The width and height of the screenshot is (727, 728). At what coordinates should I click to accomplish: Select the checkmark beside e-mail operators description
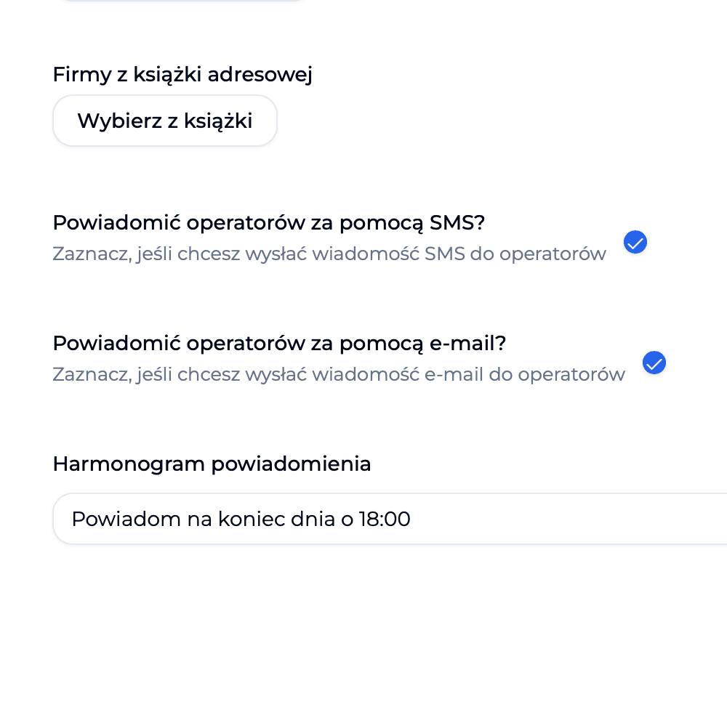654,363
